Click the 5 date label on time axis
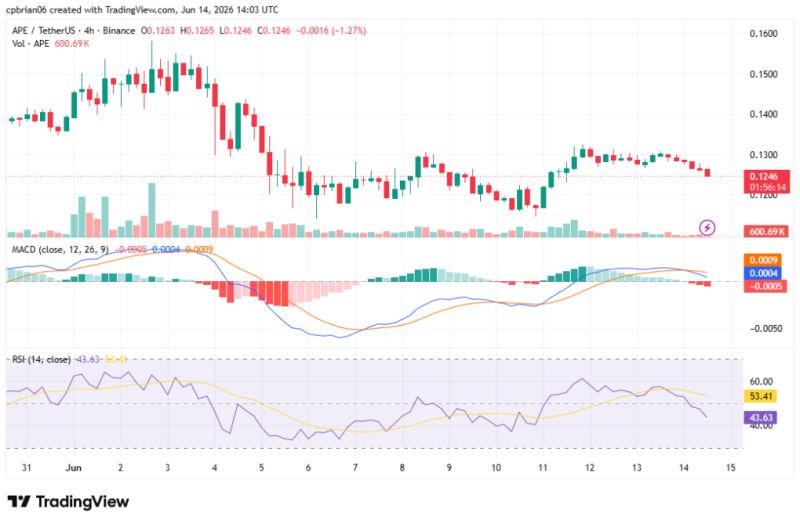This screenshot has height=520, width=800. 261,467
